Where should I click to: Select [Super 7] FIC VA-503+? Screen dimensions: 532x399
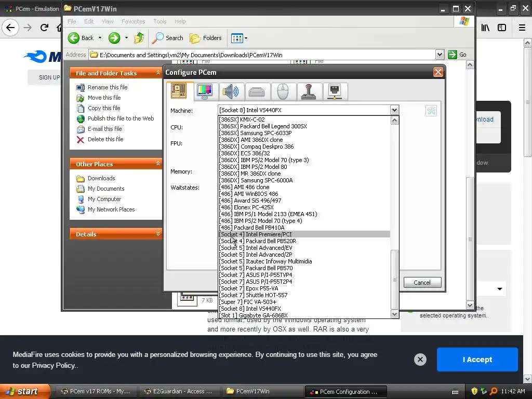click(304, 302)
